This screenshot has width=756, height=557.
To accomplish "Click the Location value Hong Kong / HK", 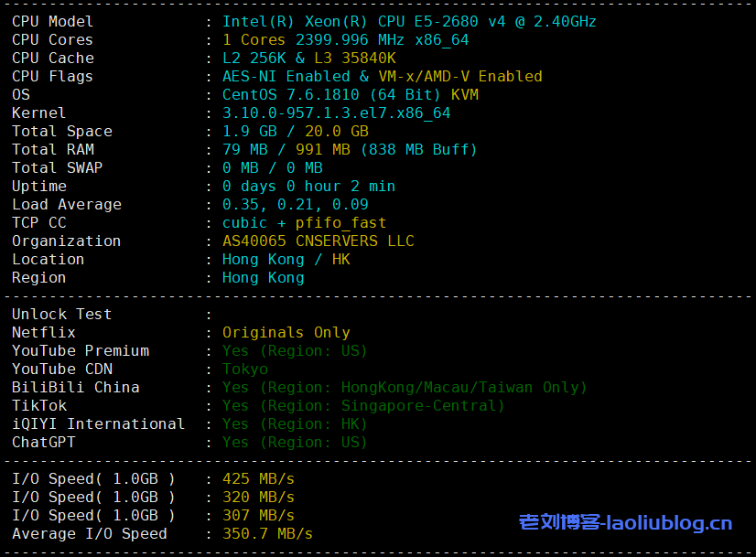I will pos(286,259).
